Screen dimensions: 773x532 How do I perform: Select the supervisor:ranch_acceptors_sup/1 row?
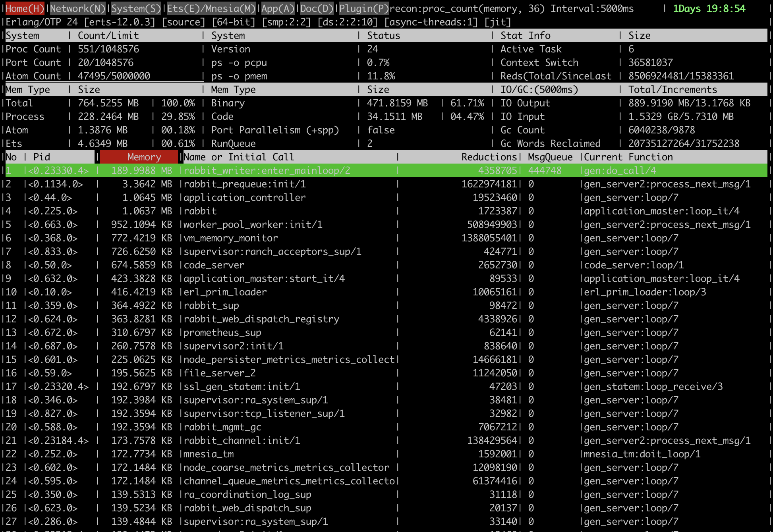(x=386, y=251)
